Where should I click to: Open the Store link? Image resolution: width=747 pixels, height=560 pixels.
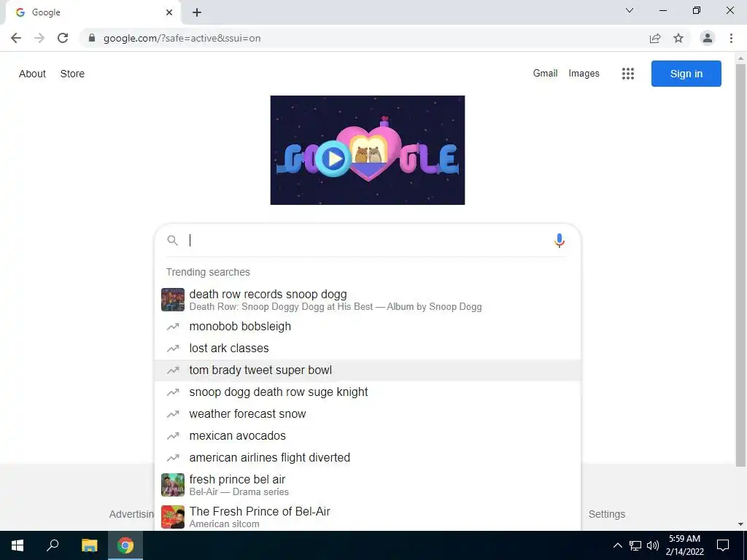pyautogui.click(x=72, y=74)
